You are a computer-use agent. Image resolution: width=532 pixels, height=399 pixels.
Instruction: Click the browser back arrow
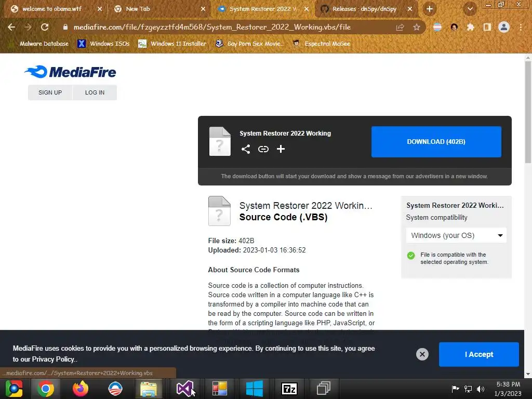11,27
